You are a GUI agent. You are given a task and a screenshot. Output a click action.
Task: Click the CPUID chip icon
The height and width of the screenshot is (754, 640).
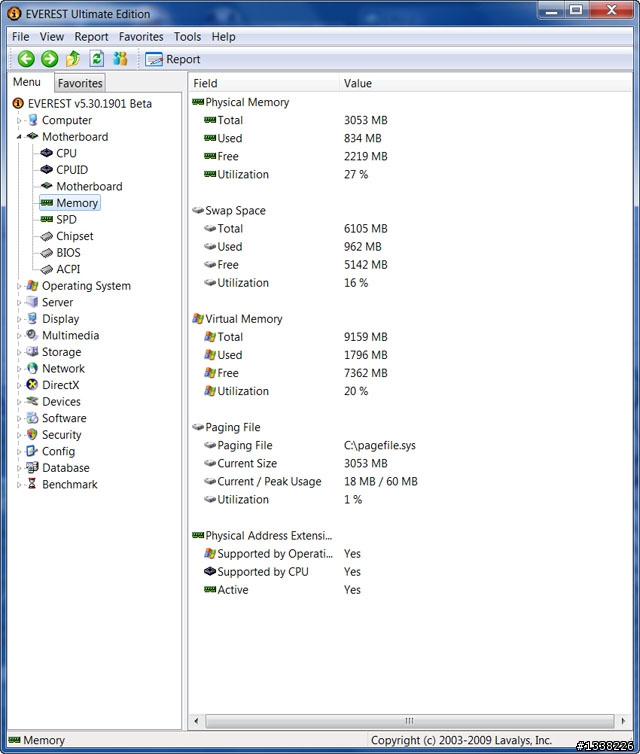[47, 169]
